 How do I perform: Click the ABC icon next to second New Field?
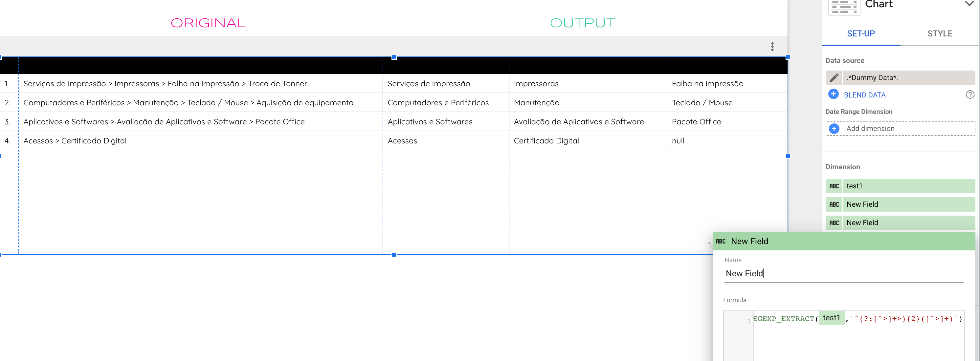click(835, 223)
